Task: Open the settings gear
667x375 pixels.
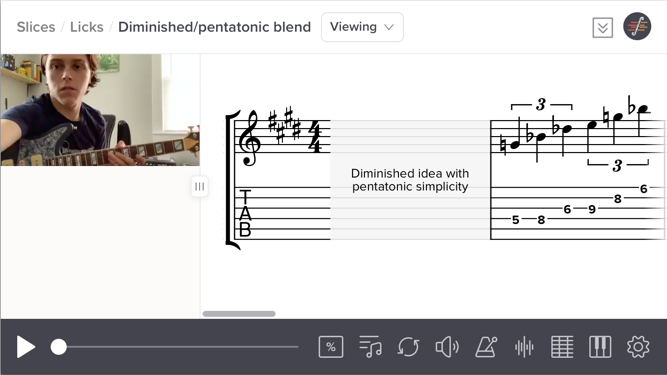Action: 638,347
